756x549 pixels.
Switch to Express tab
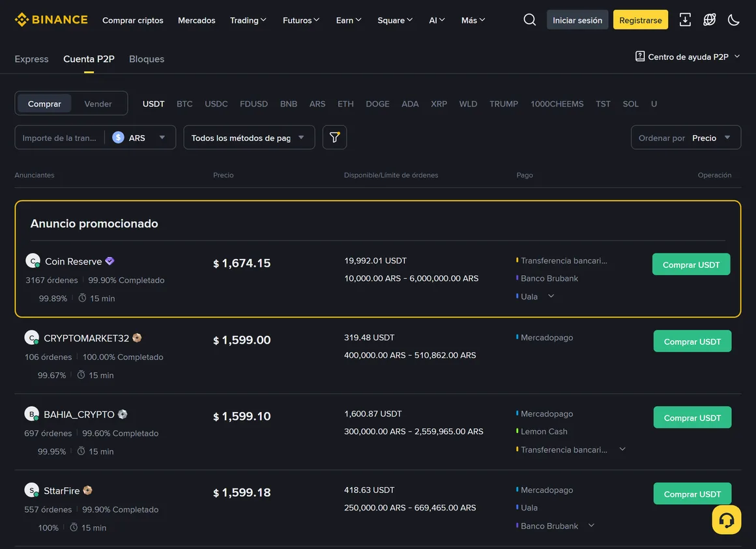[31, 59]
